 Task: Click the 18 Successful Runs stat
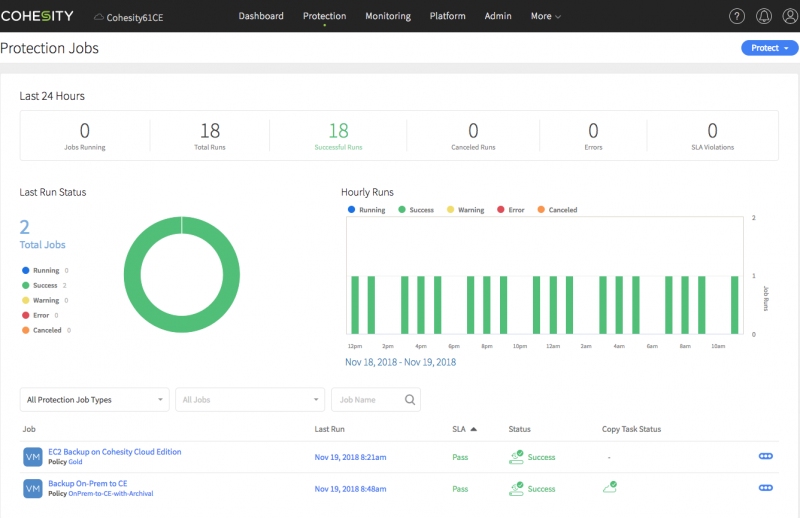tap(338, 136)
